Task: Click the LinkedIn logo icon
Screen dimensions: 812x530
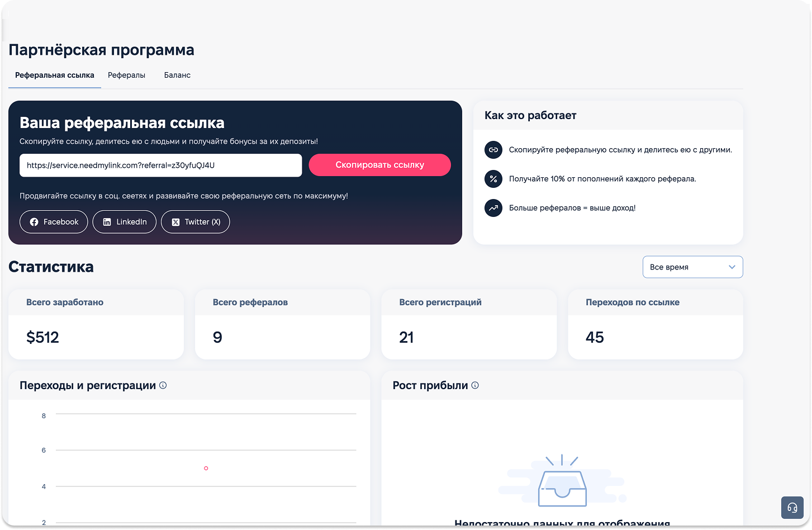Action: point(107,222)
